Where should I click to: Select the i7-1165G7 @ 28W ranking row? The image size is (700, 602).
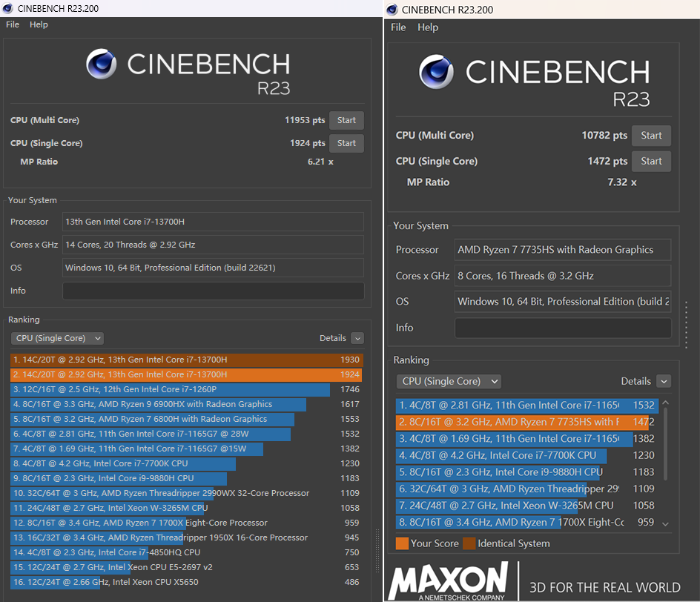187,434
